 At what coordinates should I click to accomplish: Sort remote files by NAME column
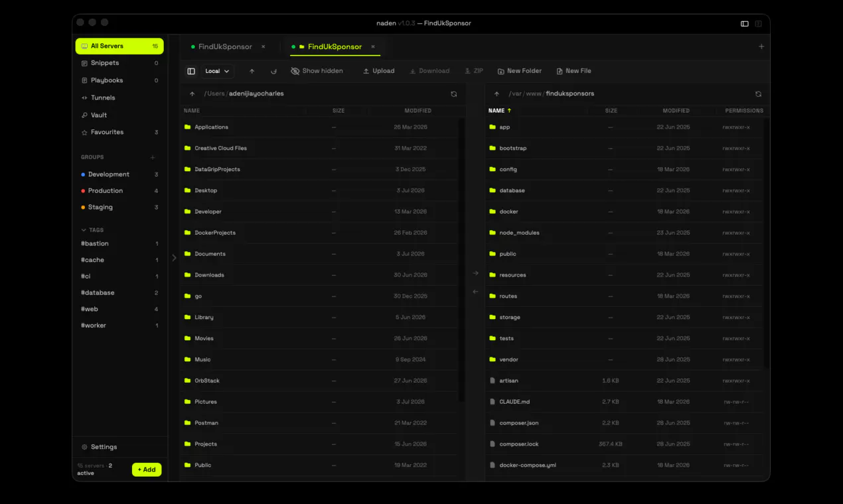[500, 111]
